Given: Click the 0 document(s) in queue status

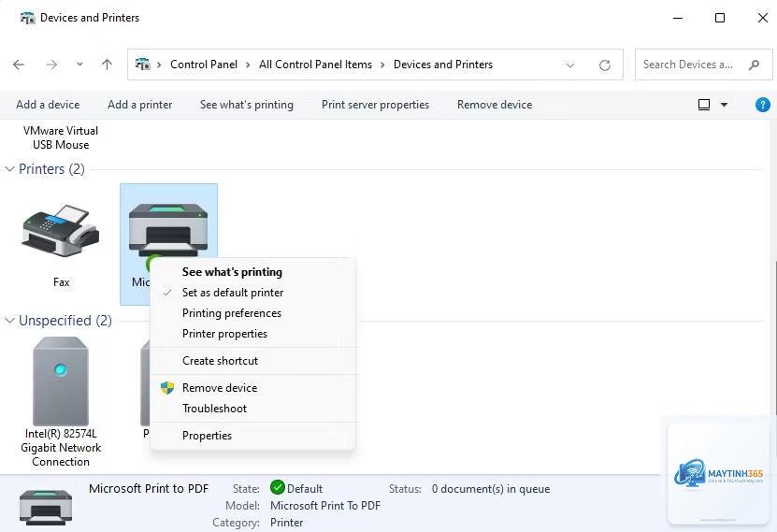Looking at the screenshot, I should pyautogui.click(x=491, y=489).
